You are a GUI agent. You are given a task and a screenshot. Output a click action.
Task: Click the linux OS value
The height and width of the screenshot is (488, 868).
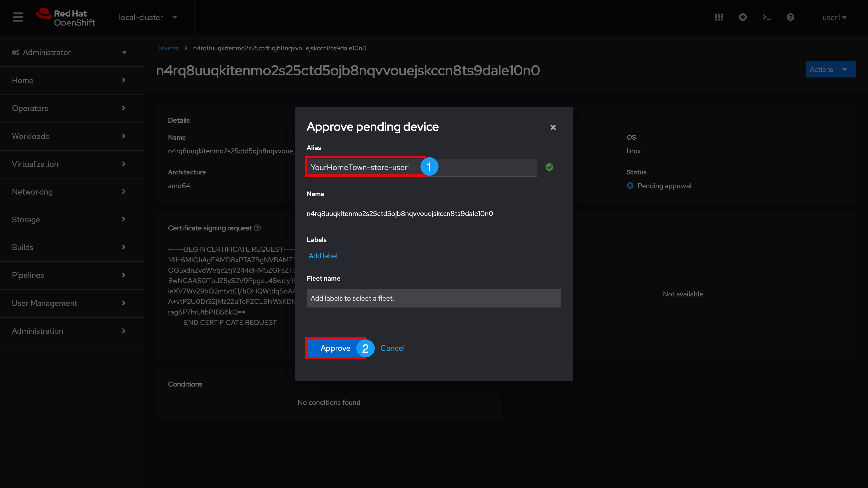click(633, 151)
